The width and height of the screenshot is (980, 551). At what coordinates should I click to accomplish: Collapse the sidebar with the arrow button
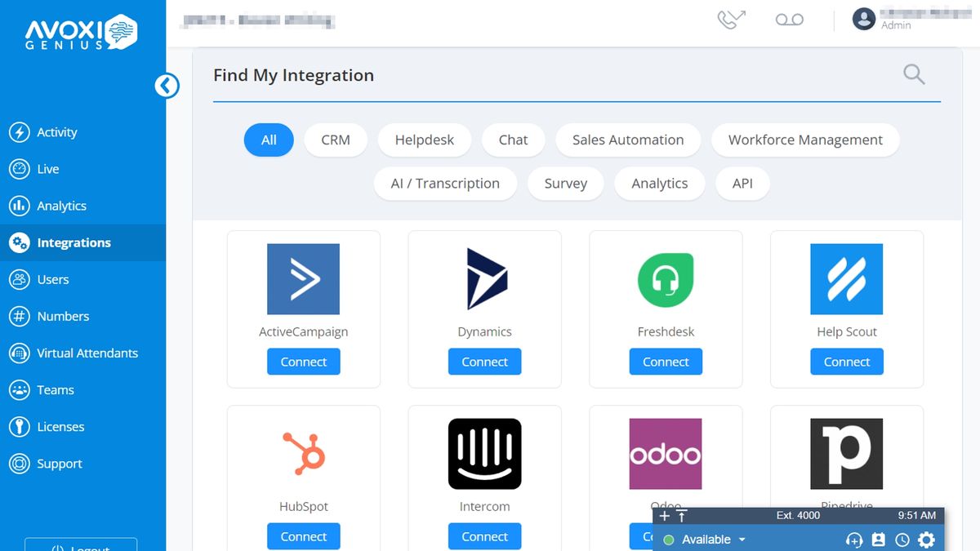coord(167,85)
